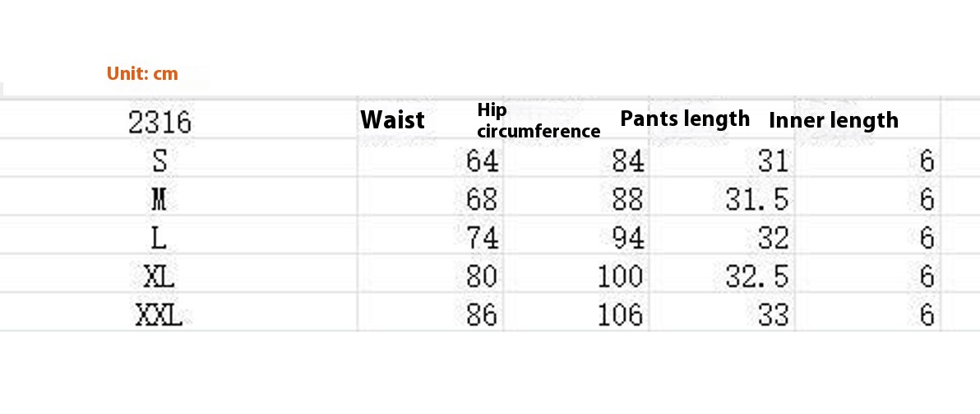Viewport: 980px width, 414px height.
Task: Click the Unit: cm label
Action: pyautogui.click(x=142, y=73)
